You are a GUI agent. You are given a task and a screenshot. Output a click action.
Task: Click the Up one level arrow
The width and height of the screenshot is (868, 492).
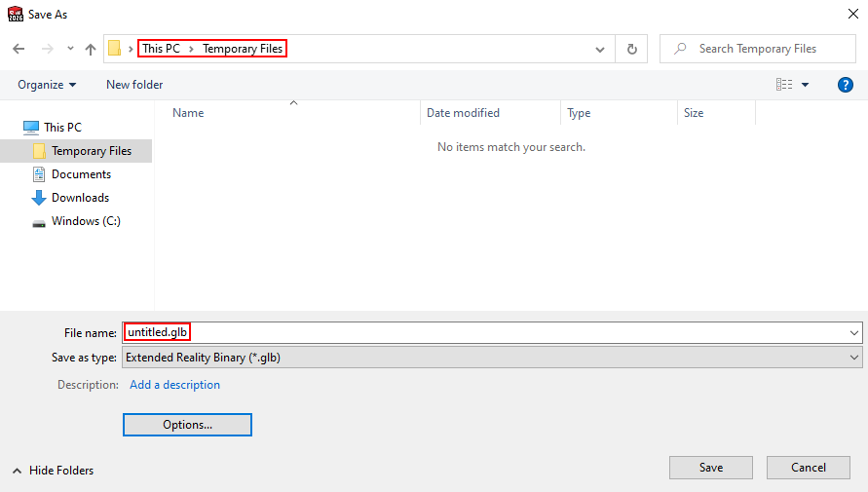91,49
